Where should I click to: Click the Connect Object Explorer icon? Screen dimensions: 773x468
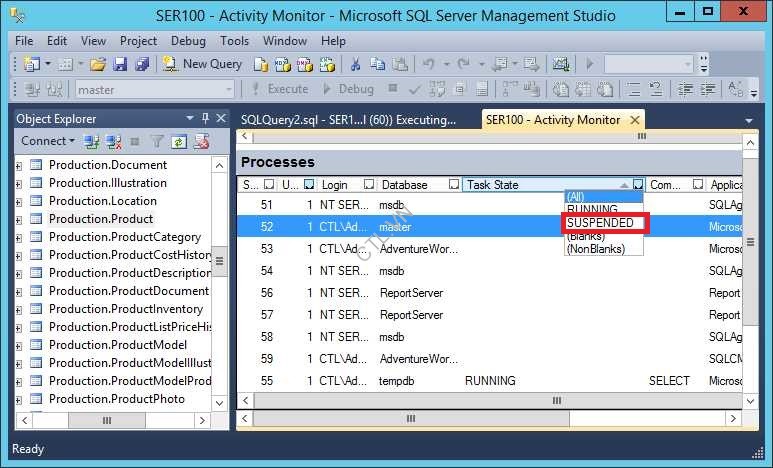coord(92,141)
